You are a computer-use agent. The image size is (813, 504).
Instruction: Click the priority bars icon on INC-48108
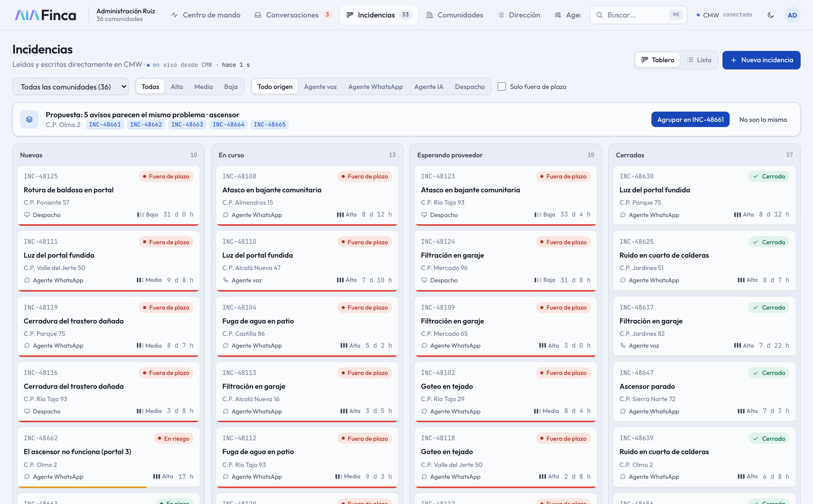(340, 215)
